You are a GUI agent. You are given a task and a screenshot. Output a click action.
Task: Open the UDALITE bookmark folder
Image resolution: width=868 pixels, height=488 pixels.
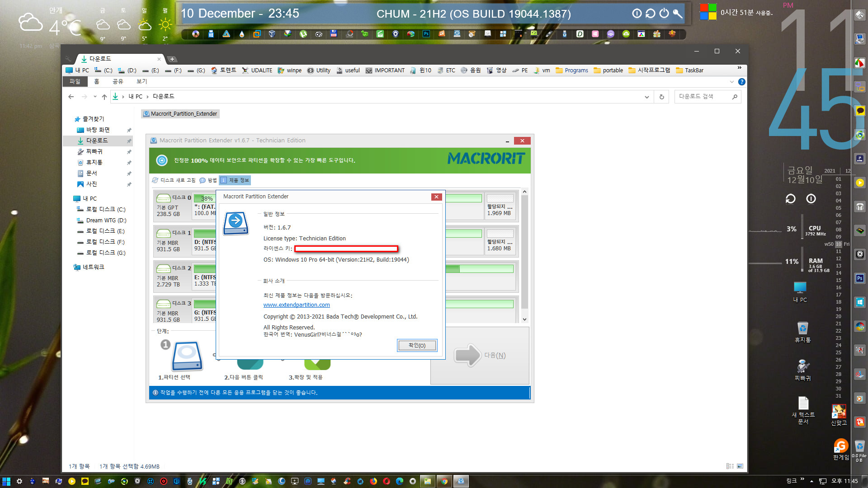click(257, 70)
